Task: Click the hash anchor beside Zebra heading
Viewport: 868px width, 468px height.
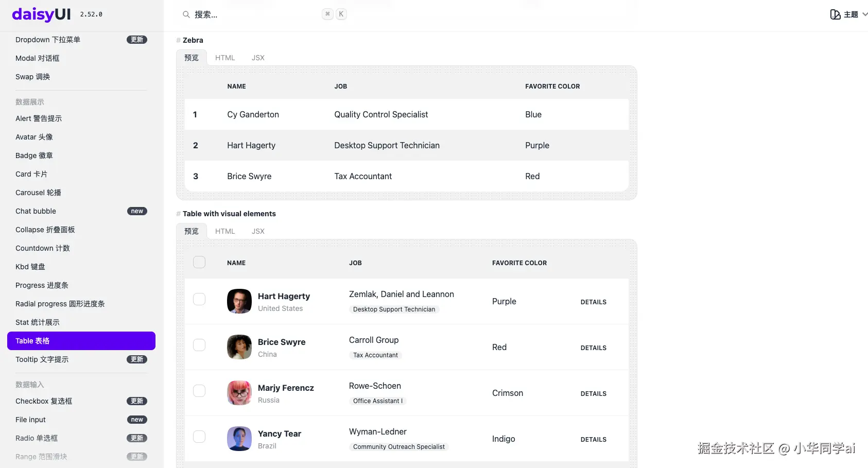Action: [178, 40]
